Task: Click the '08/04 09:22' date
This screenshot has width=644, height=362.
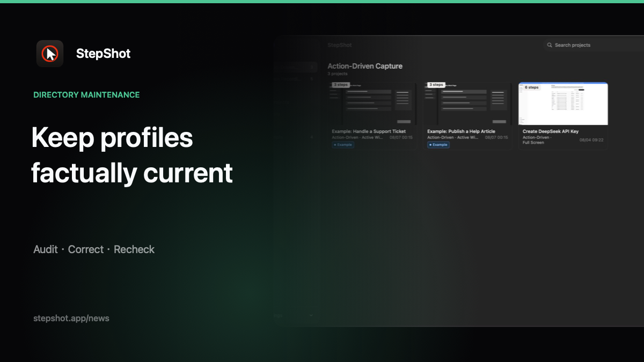Action: [591, 139]
